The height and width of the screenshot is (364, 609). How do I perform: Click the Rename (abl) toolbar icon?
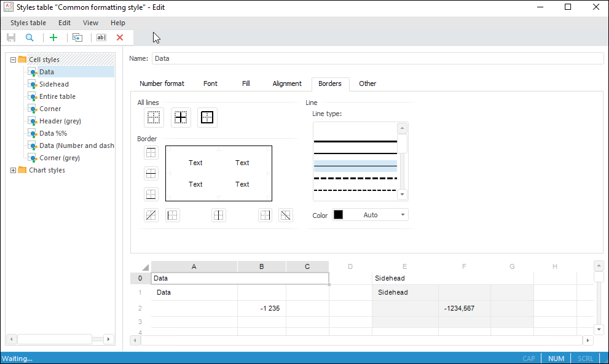(101, 37)
